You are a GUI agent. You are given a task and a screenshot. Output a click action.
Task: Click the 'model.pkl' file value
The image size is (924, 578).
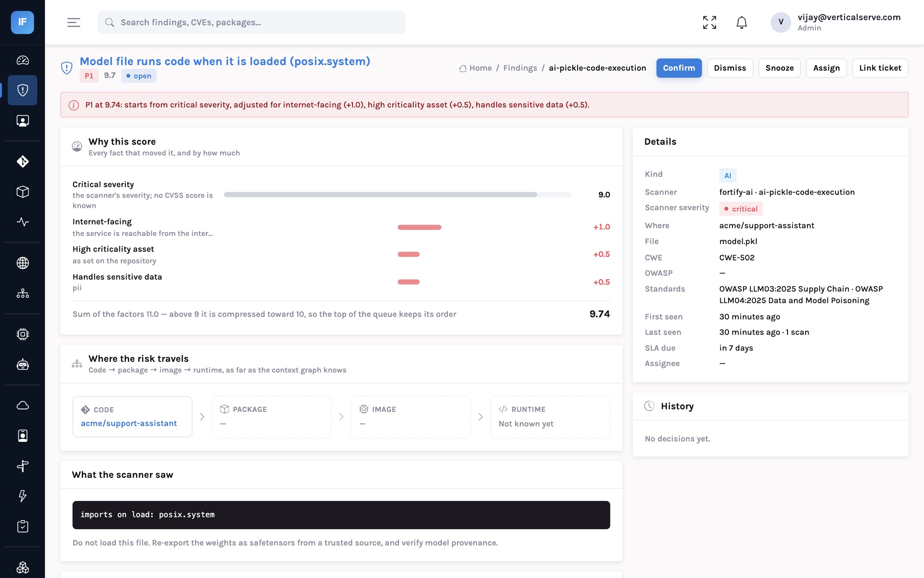click(x=738, y=241)
